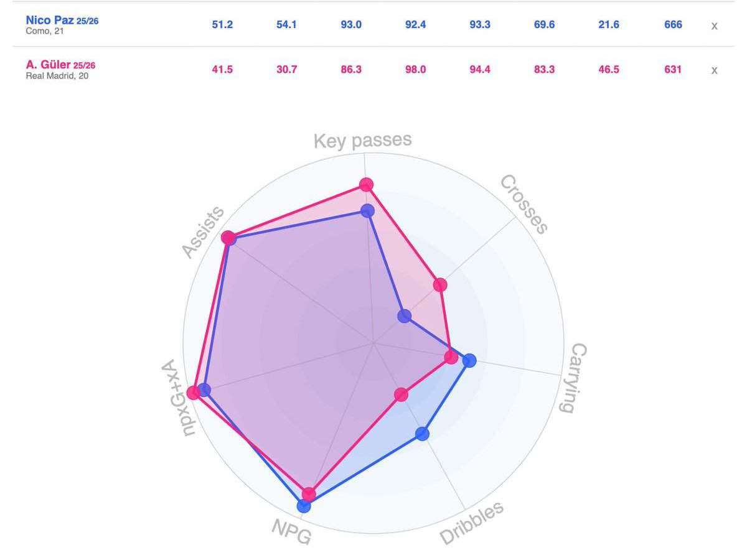
Task: Click the pink Dribbles data point
Action: [402, 394]
